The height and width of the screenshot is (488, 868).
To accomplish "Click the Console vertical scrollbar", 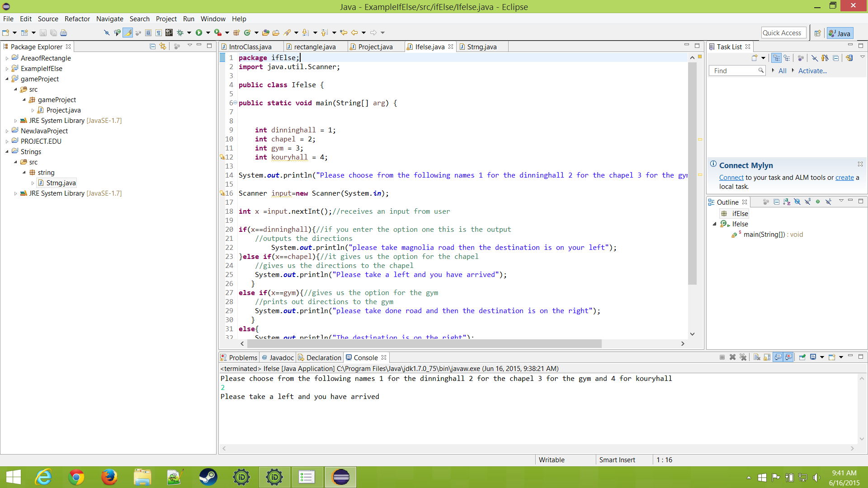I will 862,408.
